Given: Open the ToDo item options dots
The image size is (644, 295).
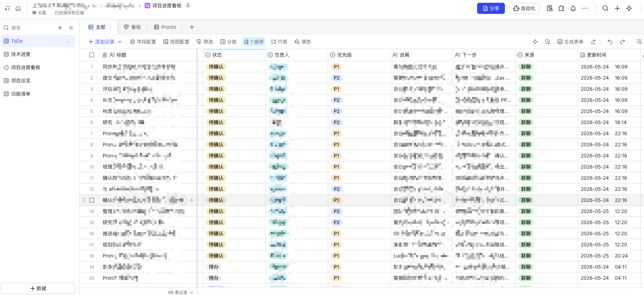Looking at the screenshot, I should click(69, 41).
